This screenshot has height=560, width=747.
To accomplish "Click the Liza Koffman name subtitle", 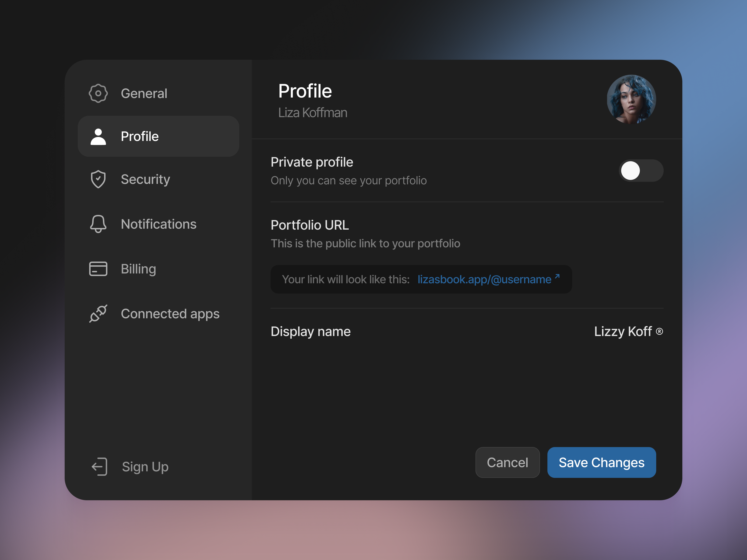I will click(313, 113).
